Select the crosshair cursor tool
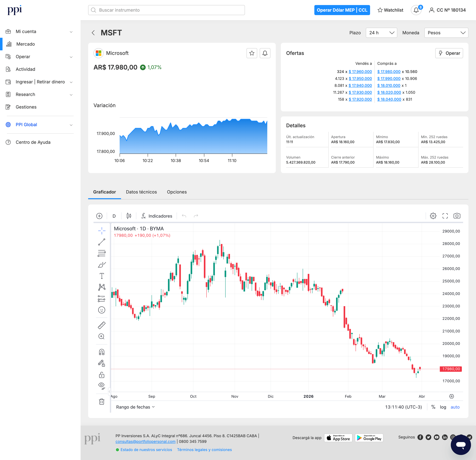This screenshot has height=460, width=476. click(x=102, y=231)
